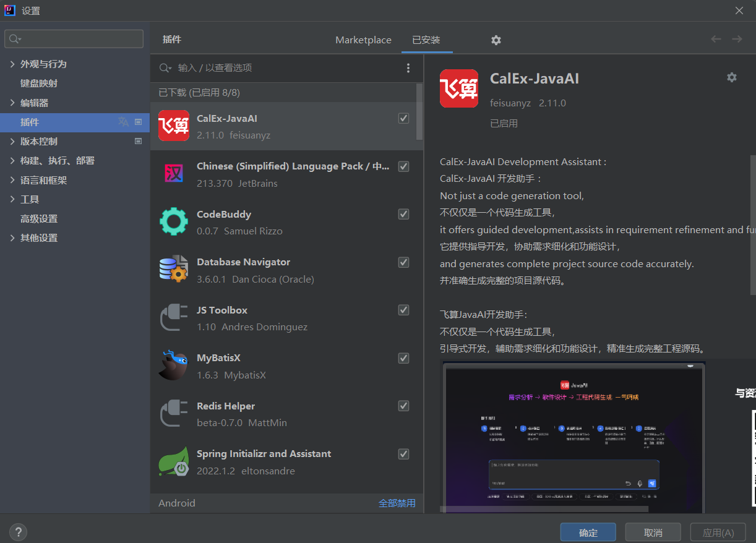Screen dimensions: 756x543
Task: Click the JavaAI screenshot thumbnail in description
Action: click(x=573, y=436)
